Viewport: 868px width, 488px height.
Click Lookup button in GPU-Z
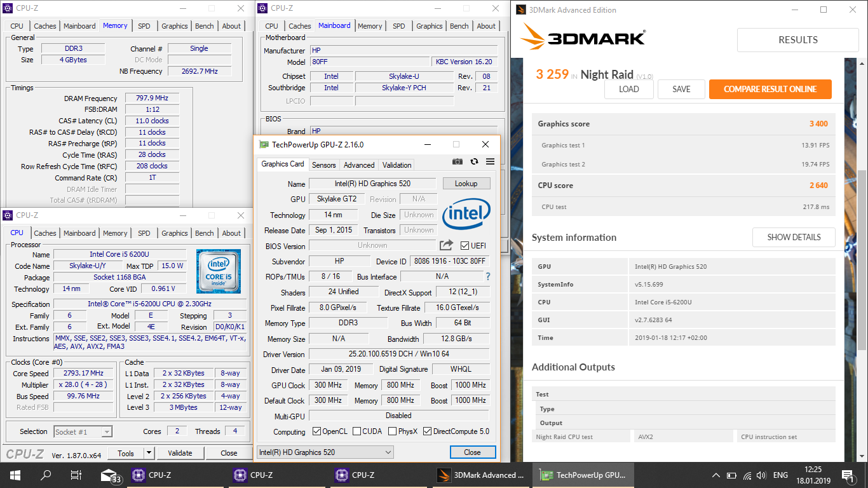coord(466,183)
